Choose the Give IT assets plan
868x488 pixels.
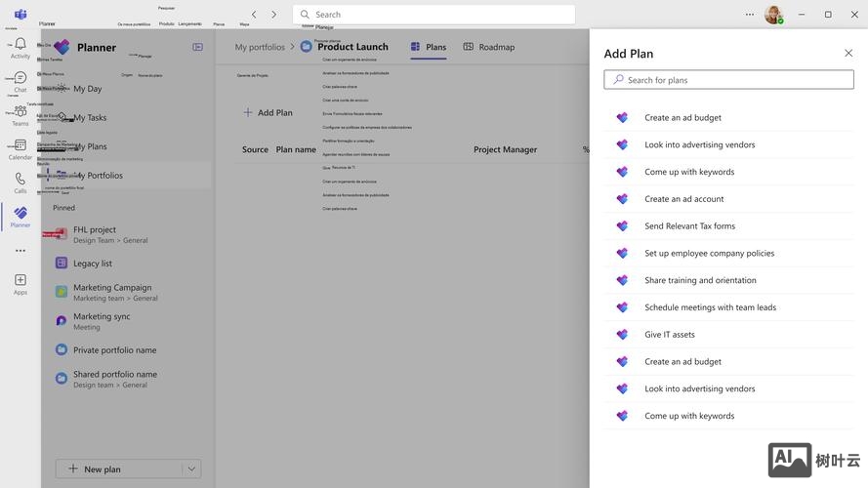pos(670,335)
